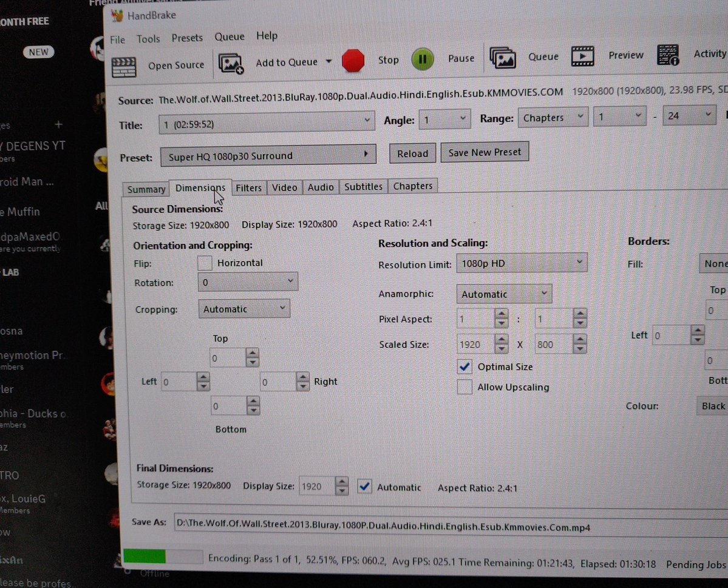Image resolution: width=728 pixels, height=588 pixels.
Task: Click the HandBrake app logo
Action: 117,16
